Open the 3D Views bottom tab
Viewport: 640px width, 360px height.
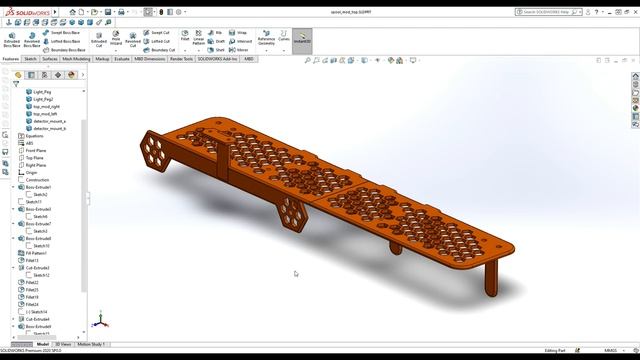[x=63, y=344]
